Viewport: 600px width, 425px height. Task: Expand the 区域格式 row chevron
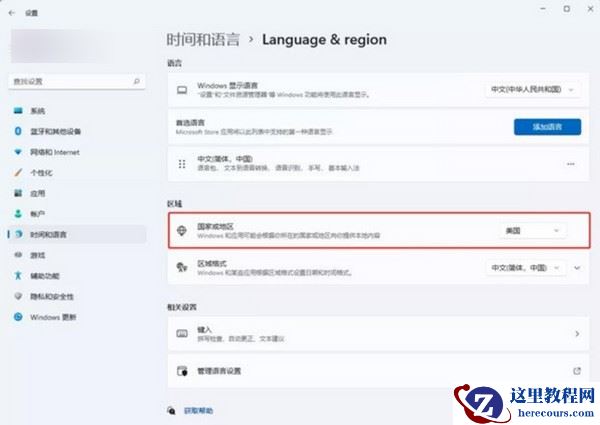[577, 268]
